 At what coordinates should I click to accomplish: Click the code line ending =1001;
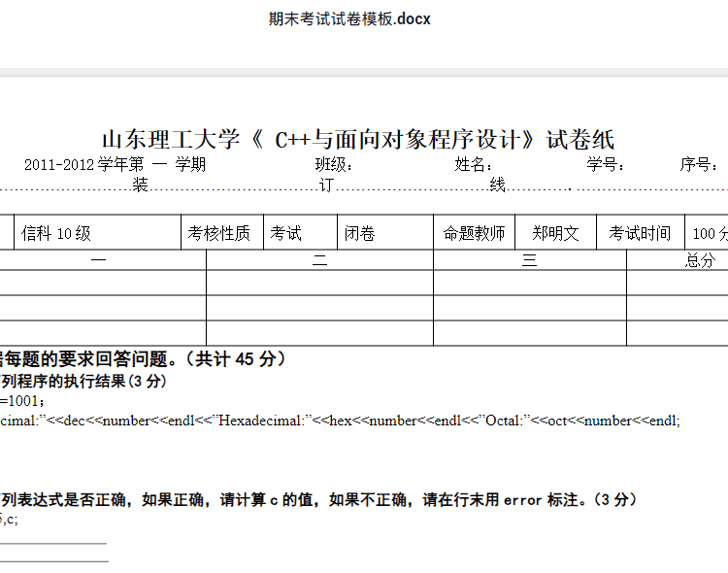[22, 401]
